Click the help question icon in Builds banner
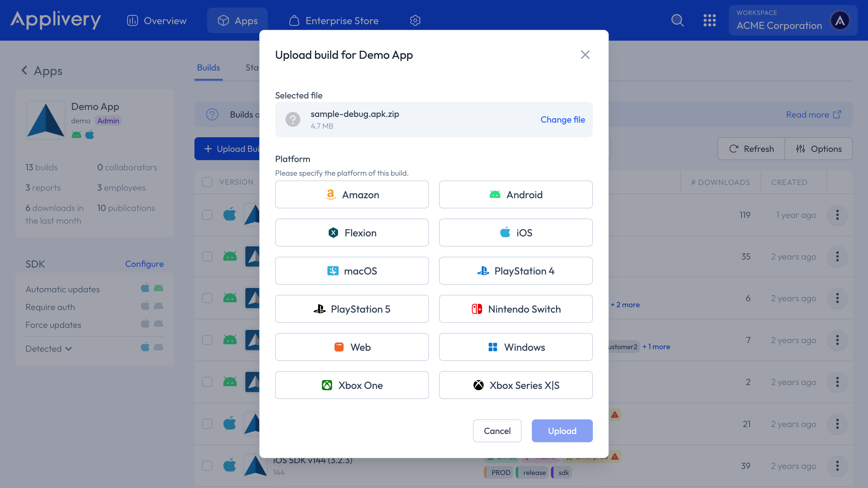Image resolution: width=868 pixels, height=488 pixels. (212, 115)
